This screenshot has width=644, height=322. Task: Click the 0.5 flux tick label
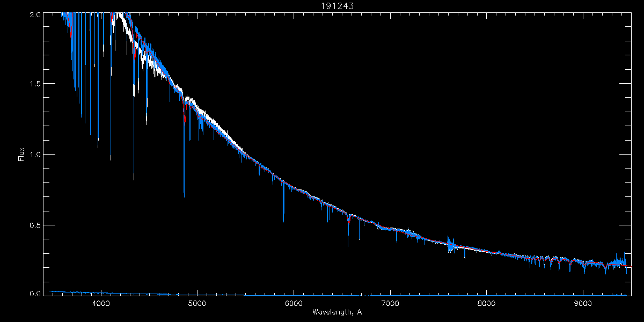(x=35, y=225)
